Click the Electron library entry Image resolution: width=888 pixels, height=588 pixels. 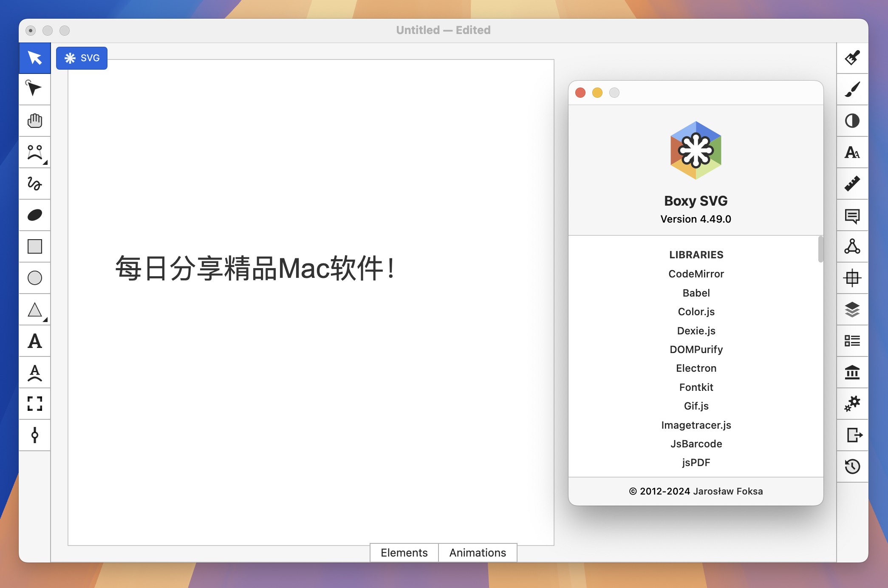tap(696, 368)
